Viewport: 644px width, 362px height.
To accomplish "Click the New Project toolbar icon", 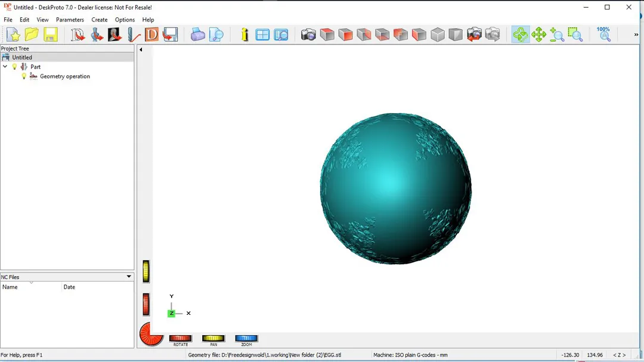I will (x=13, y=35).
